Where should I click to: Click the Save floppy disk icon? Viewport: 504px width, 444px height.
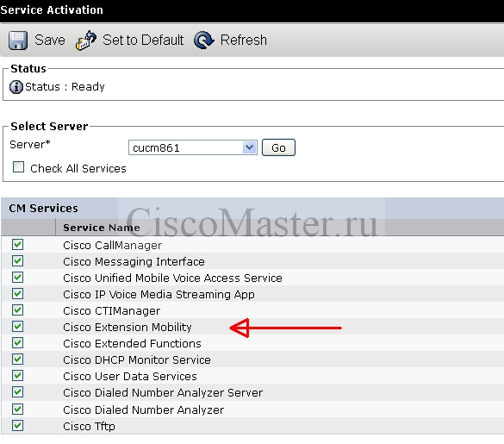click(18, 41)
